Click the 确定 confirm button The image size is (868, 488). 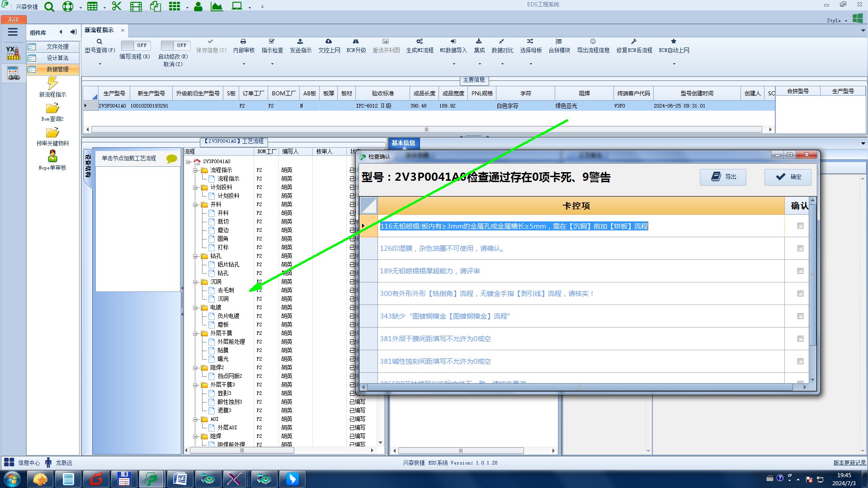pyautogui.click(x=788, y=177)
